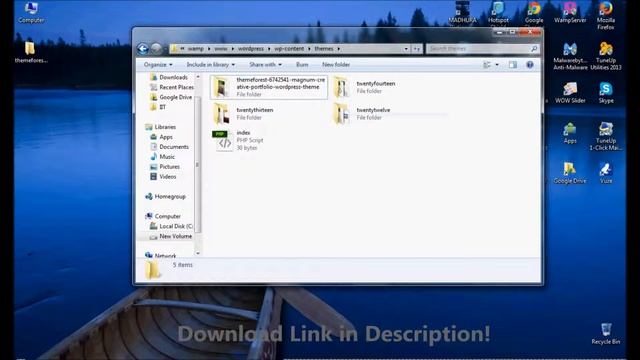This screenshot has height=360, width=640.
Task: Click the wordpress breadcrumb segment
Action: point(251,49)
